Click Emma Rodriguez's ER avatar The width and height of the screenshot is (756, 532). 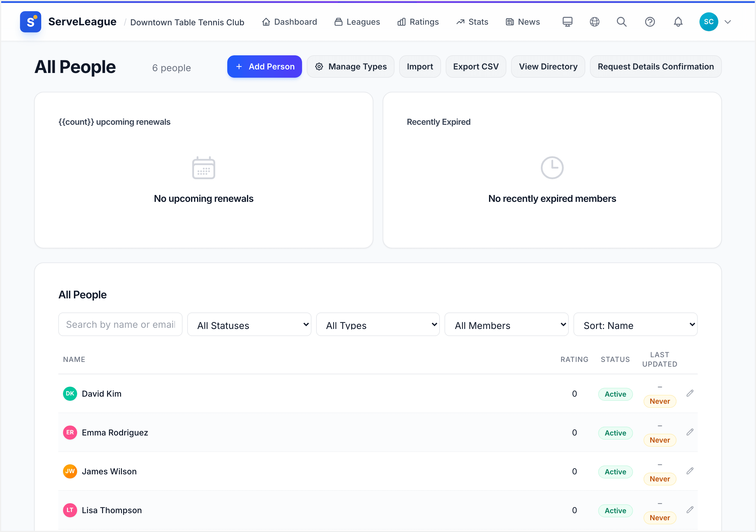70,432
